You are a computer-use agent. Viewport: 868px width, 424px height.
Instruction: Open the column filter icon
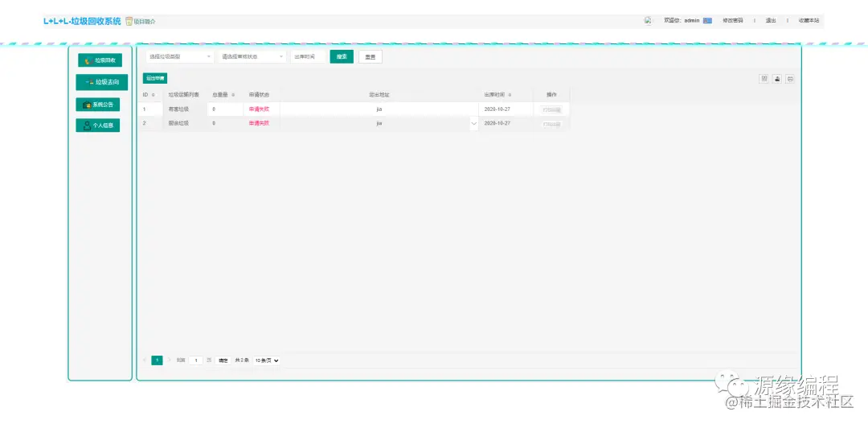[x=764, y=79]
